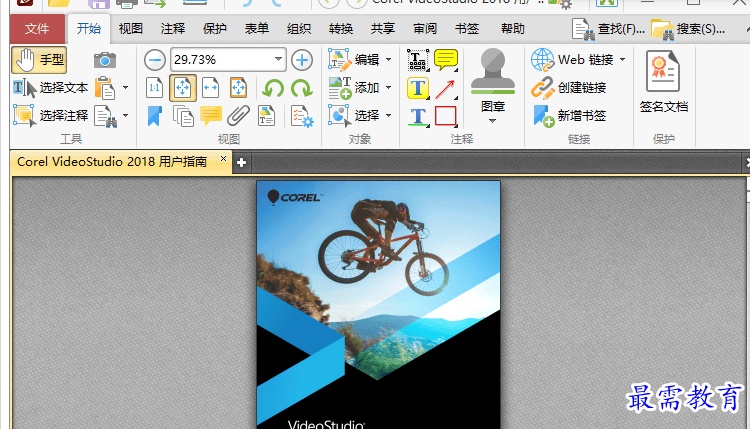Click the snapshot camera icon
Viewport: 750px width, 429px height.
105,60
